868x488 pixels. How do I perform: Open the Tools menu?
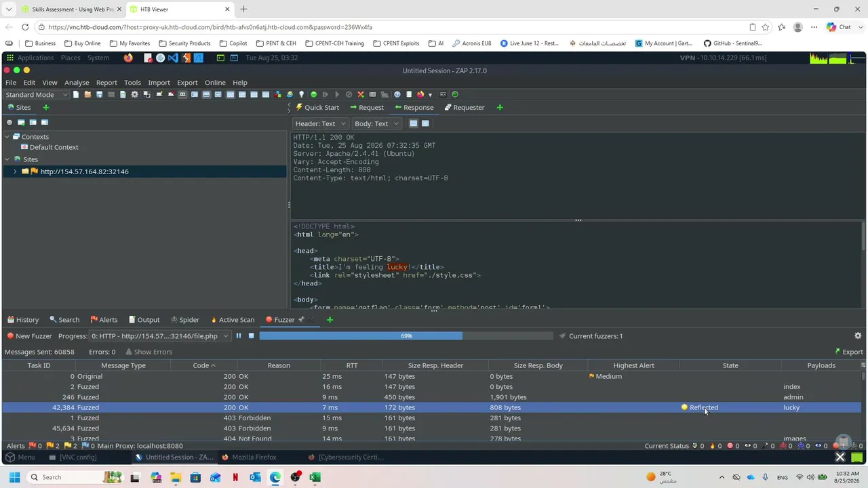pos(132,83)
